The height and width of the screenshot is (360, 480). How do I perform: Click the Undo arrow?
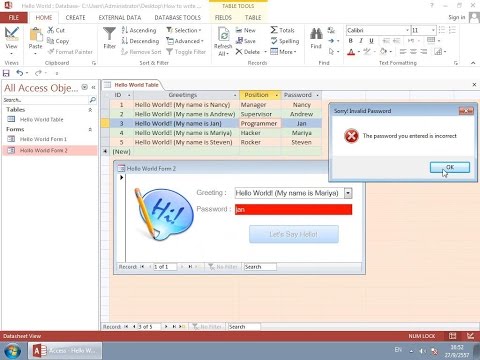click(x=20, y=73)
